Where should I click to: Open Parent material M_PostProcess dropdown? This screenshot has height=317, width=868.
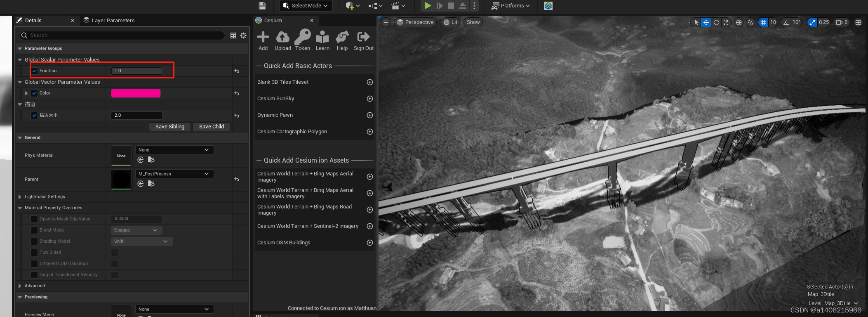coord(174,174)
